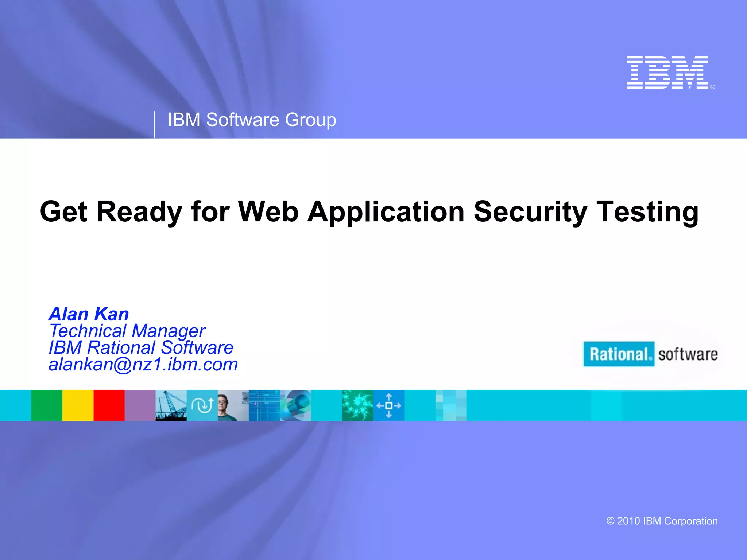The image size is (747, 560).
Task: Click the 2010 IBM Corporation copyright text
Action: [x=662, y=521]
